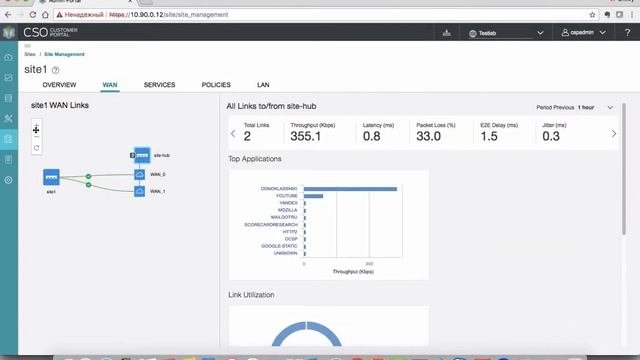Open the browser three-dot menu

click(x=632, y=15)
